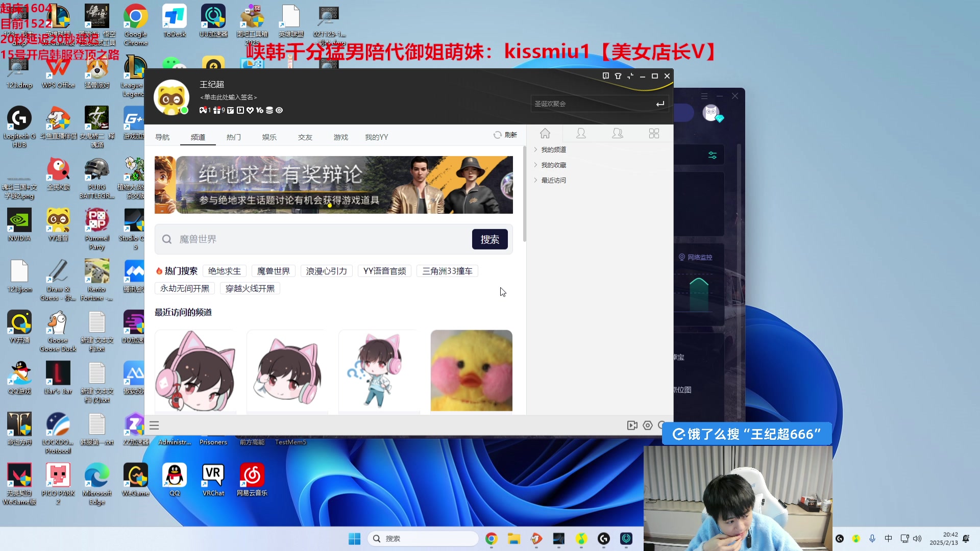Open the WPS Office desktop shortcut
The height and width of the screenshot is (551, 980).
point(58,72)
